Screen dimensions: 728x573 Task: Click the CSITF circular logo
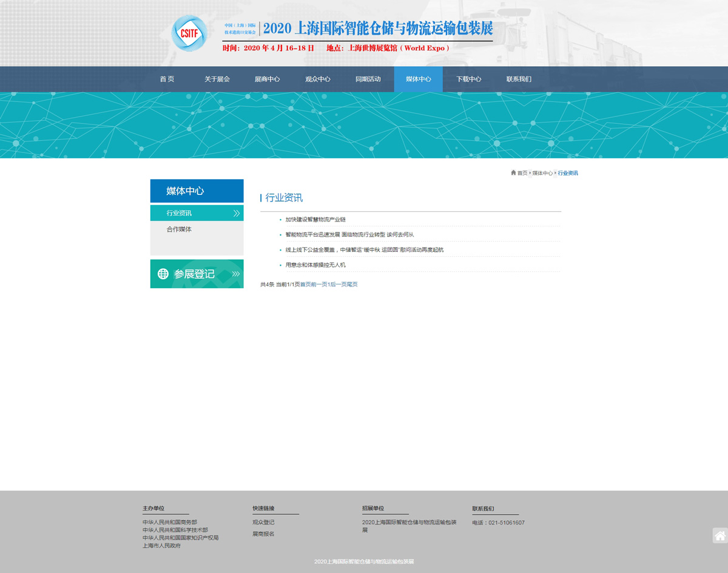point(189,33)
